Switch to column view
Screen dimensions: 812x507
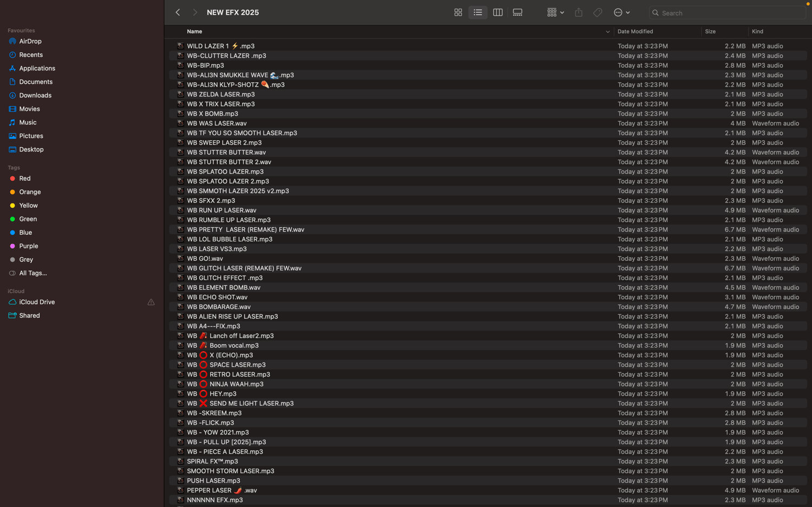[x=497, y=12]
